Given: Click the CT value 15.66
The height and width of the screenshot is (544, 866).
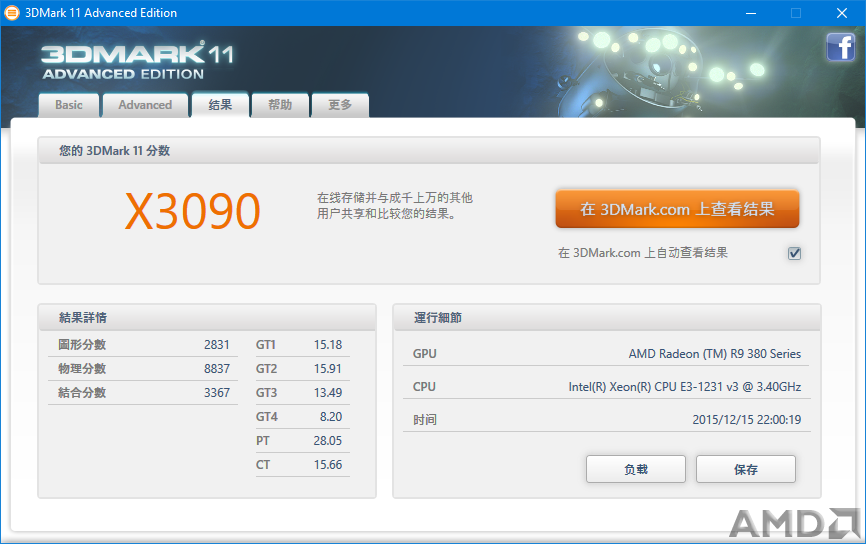Looking at the screenshot, I should [x=328, y=464].
